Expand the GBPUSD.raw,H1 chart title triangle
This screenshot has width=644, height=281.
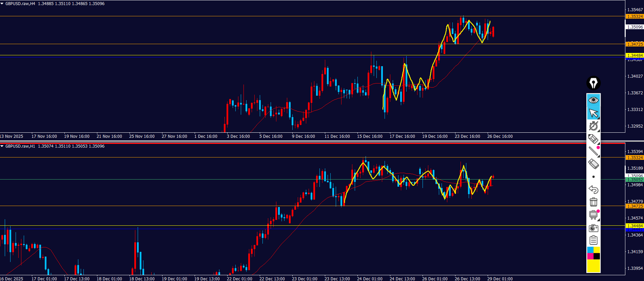click(2, 146)
